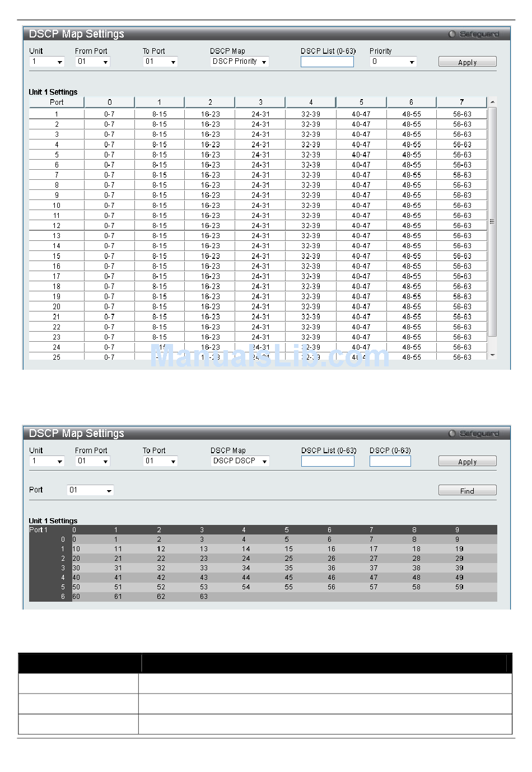Open the To Port dropdown in the lower panel
The height and width of the screenshot is (772, 532).
click(160, 461)
